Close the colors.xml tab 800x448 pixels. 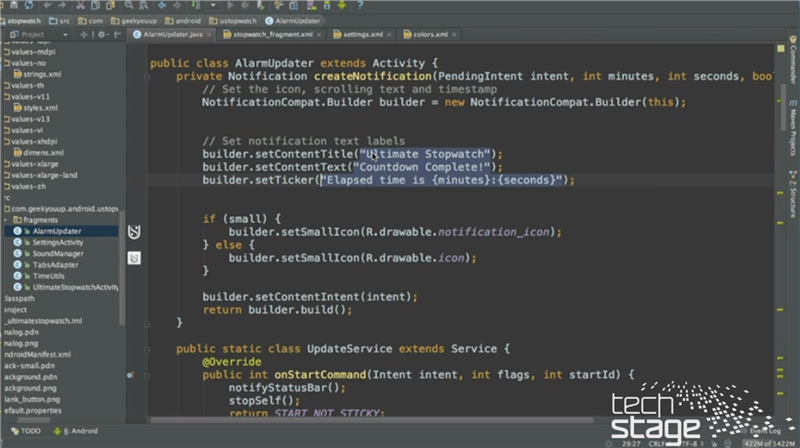coord(454,35)
